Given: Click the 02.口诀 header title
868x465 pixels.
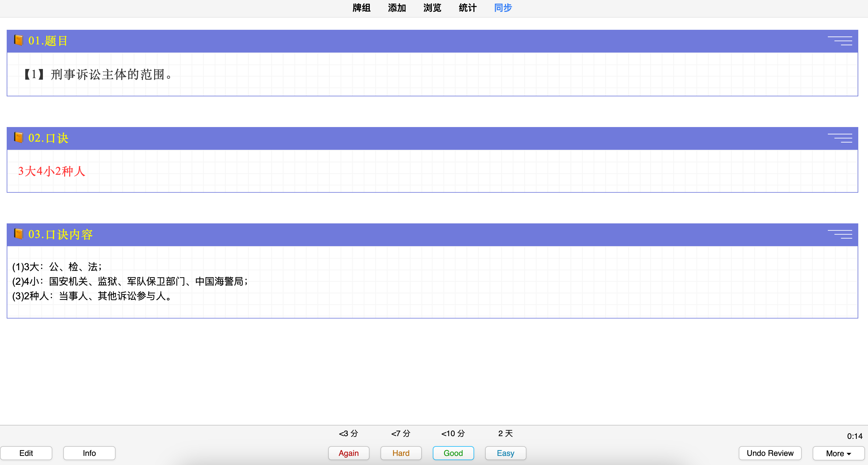Looking at the screenshot, I should click(x=48, y=138).
